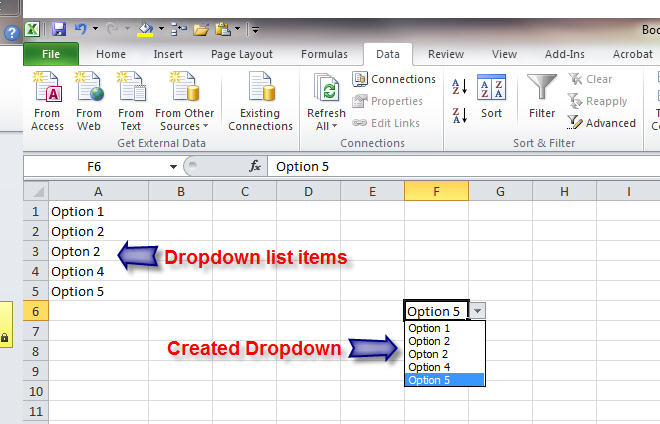The image size is (660, 424).
Task: Choose Option 1 in dropdown list
Action: pyautogui.click(x=444, y=328)
